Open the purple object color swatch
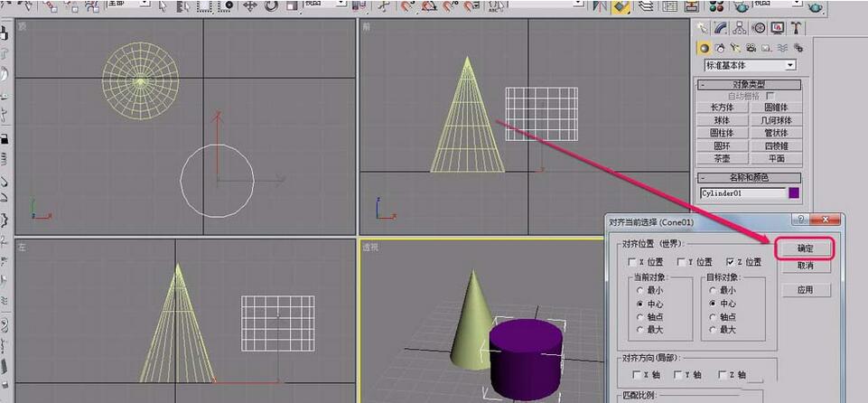The height and width of the screenshot is (403, 868). click(x=794, y=192)
